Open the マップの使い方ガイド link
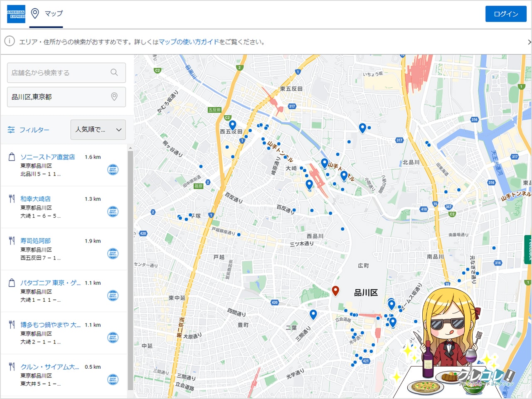Image resolution: width=532 pixels, height=399 pixels. 189,42
